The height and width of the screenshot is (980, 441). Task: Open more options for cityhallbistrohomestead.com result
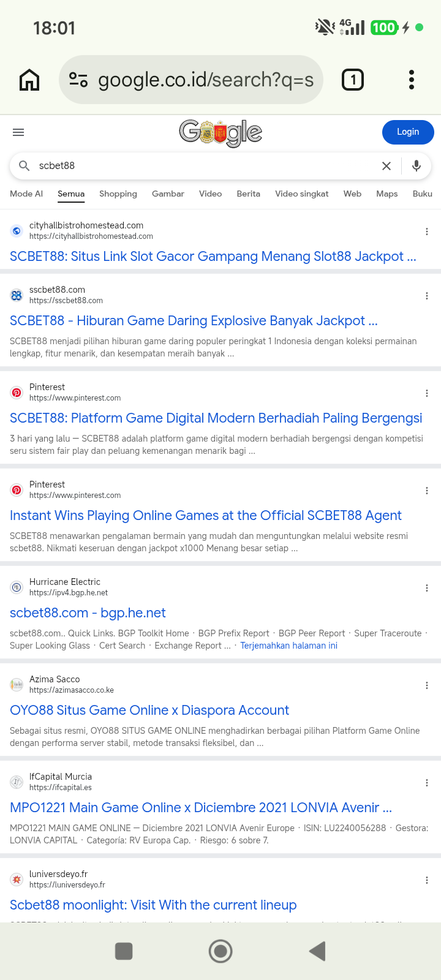(x=427, y=232)
